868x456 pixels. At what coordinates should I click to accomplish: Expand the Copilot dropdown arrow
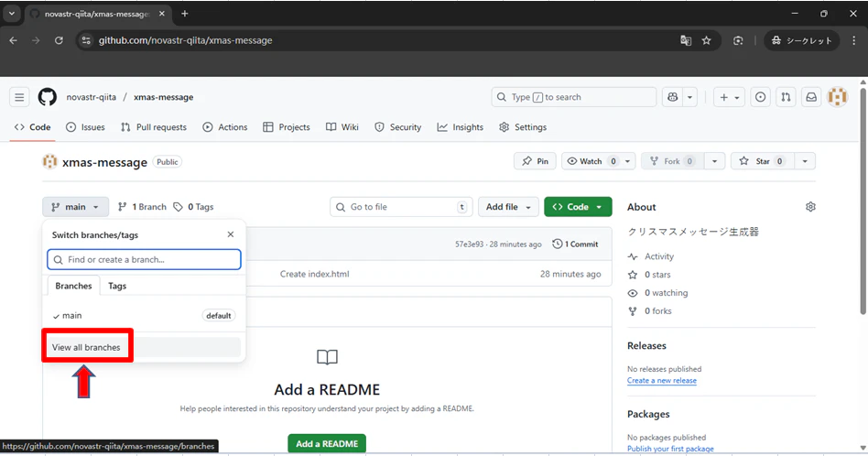689,97
